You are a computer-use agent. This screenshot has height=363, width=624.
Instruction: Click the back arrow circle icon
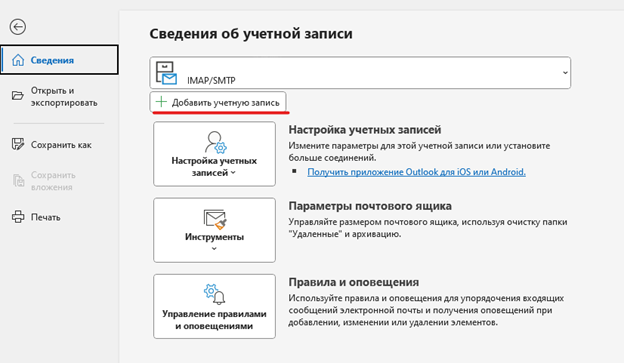pyautogui.click(x=18, y=27)
